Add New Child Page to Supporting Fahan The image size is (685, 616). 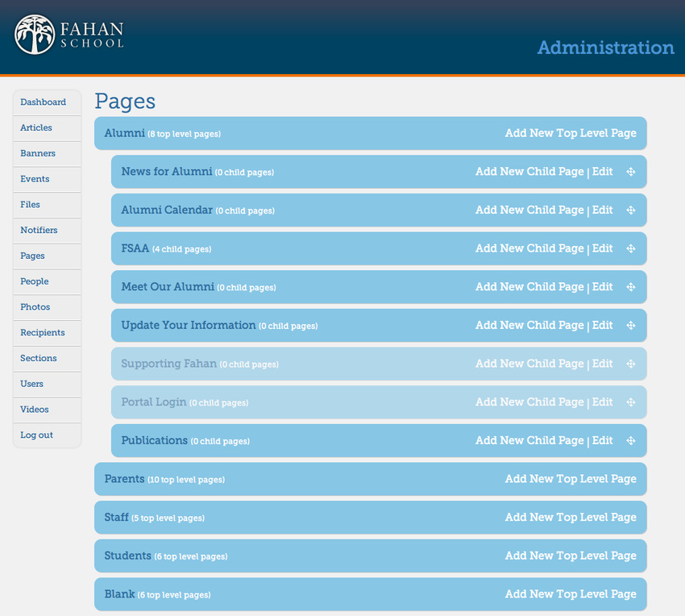coord(529,364)
